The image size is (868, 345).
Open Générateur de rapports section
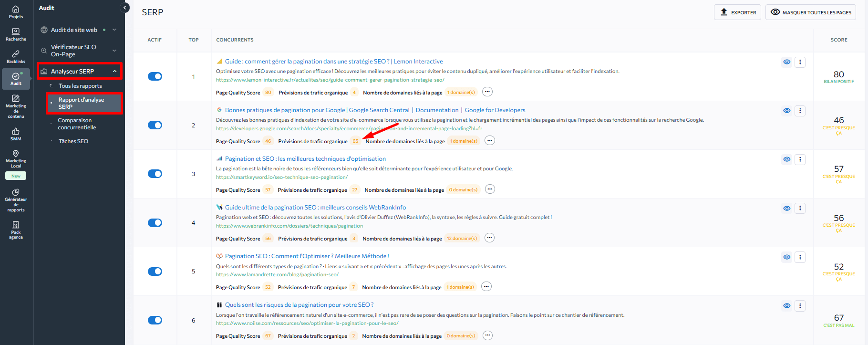[x=16, y=200]
